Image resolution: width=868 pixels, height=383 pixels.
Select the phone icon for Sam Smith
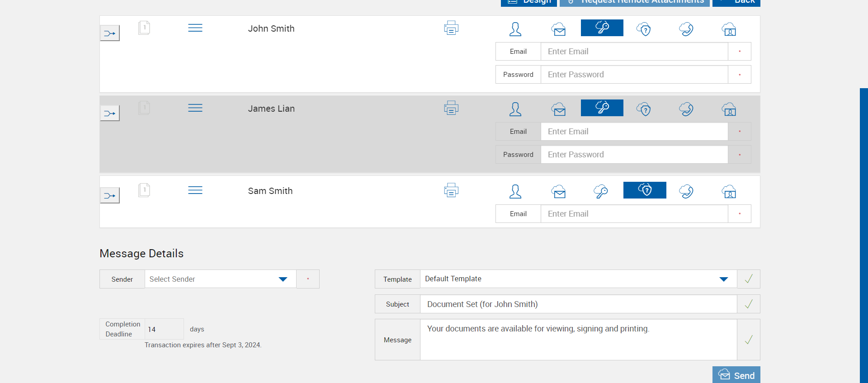686,191
